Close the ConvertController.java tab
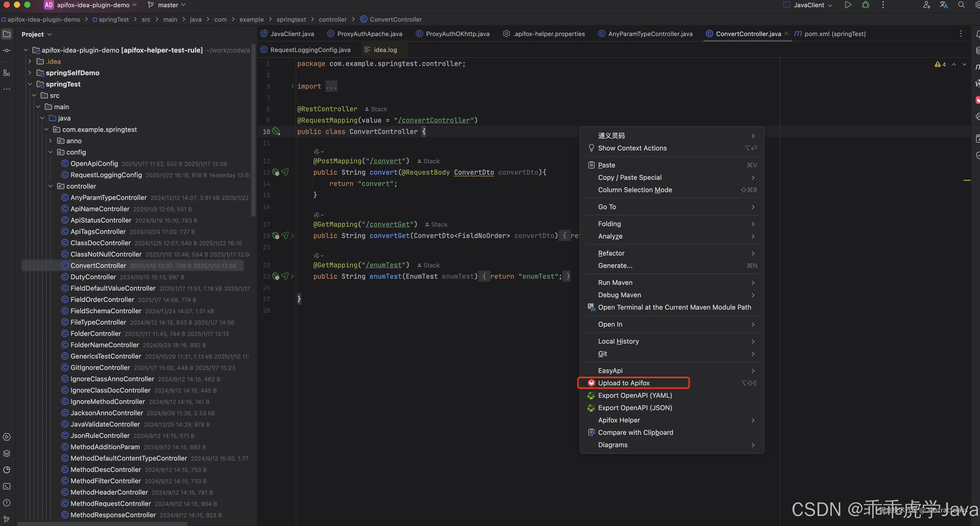This screenshot has height=526, width=980. [x=786, y=33]
